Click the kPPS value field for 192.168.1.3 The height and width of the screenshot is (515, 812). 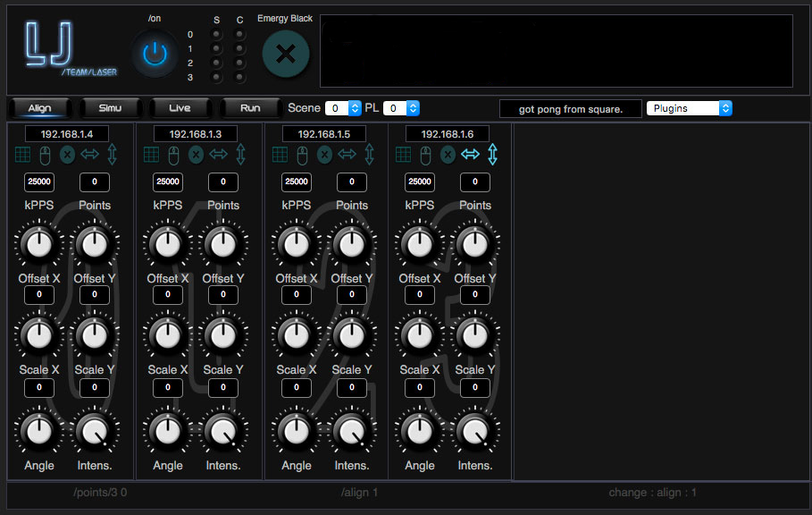click(x=168, y=182)
